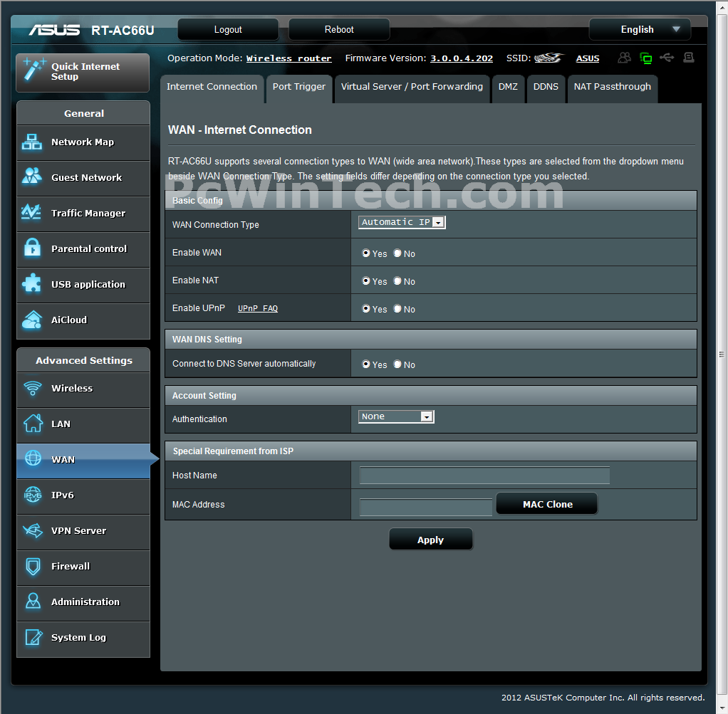Click the USB application puzzle icon
Screen dimensions: 728x714
[x=32, y=284]
